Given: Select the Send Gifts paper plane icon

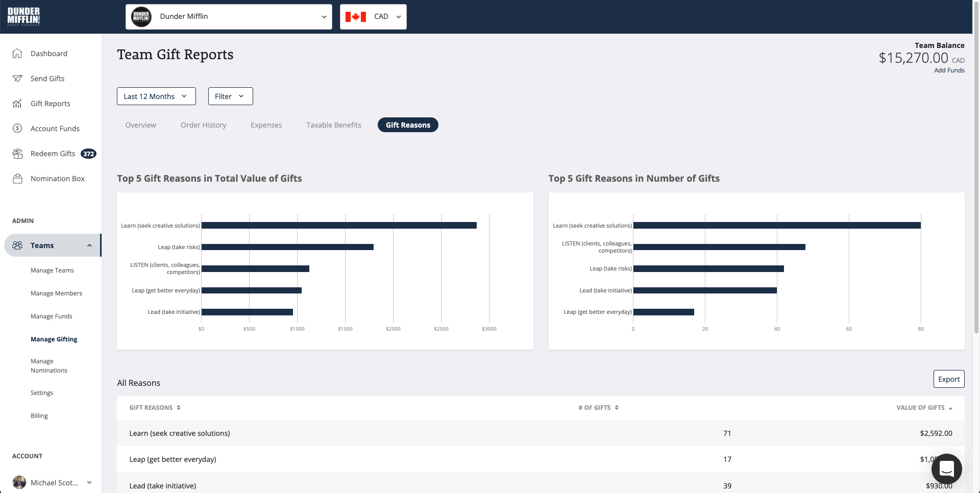Looking at the screenshot, I should tap(17, 78).
